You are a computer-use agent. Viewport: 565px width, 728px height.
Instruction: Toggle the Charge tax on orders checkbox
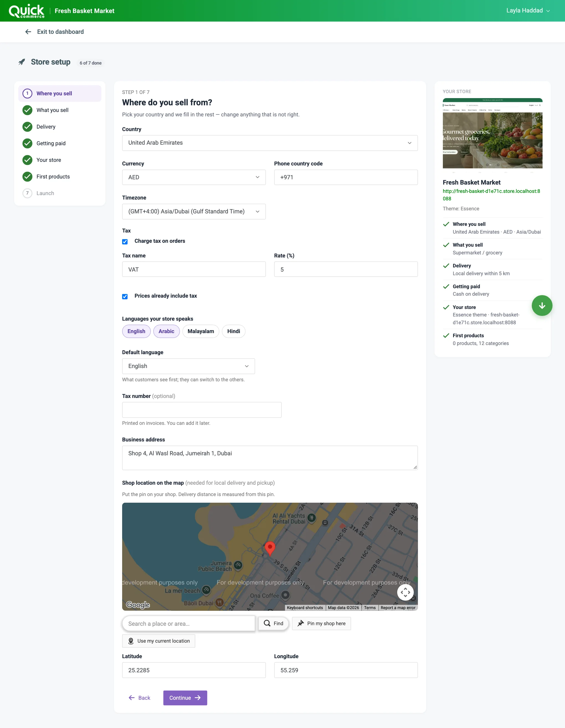click(125, 242)
